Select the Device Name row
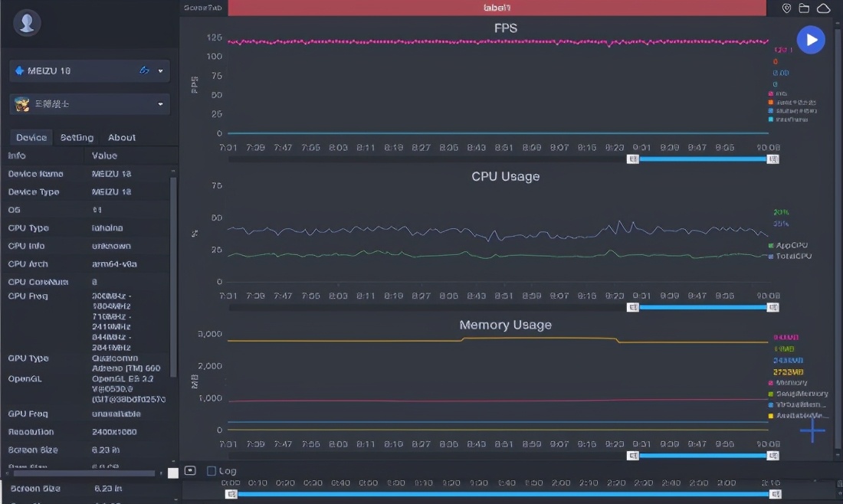The height and width of the screenshot is (504, 843). (x=86, y=174)
